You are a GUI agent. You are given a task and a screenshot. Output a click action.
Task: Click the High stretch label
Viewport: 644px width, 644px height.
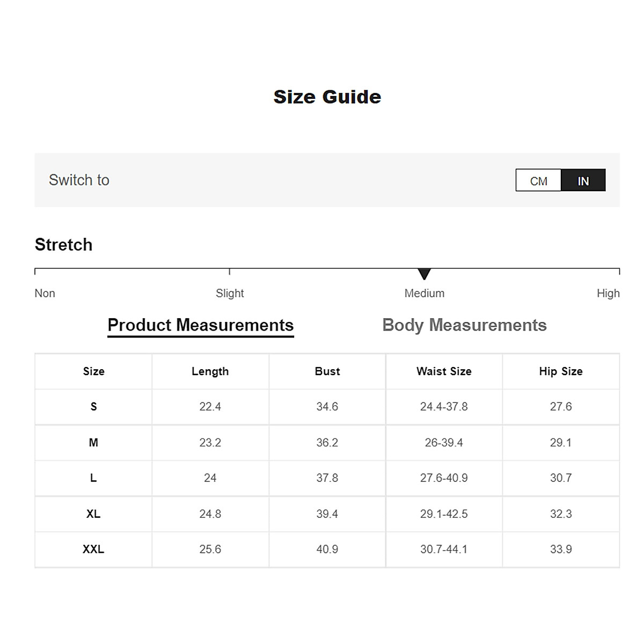[x=608, y=294]
